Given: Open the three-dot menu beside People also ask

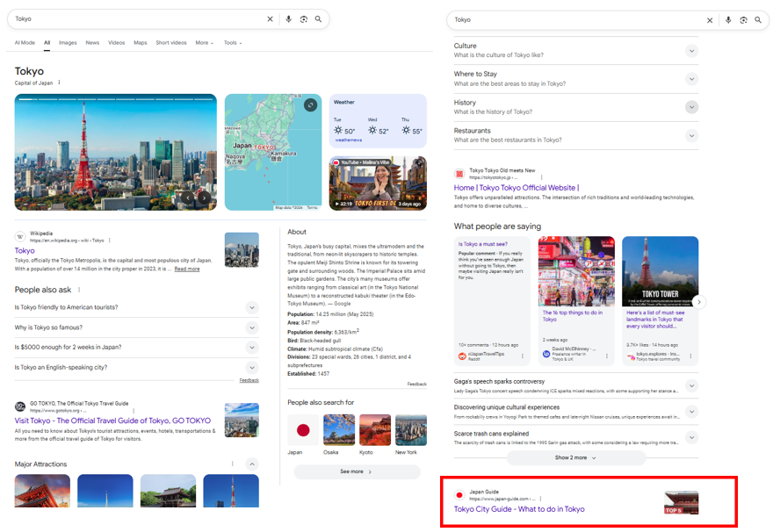Looking at the screenshot, I should (x=79, y=290).
